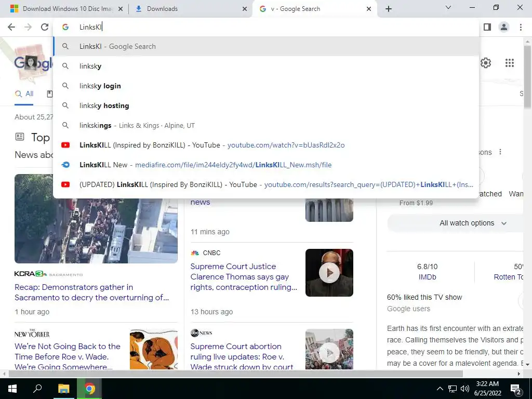Select the v - Google Search tab
Image resolution: width=532 pixels, height=399 pixels.
coord(314,9)
